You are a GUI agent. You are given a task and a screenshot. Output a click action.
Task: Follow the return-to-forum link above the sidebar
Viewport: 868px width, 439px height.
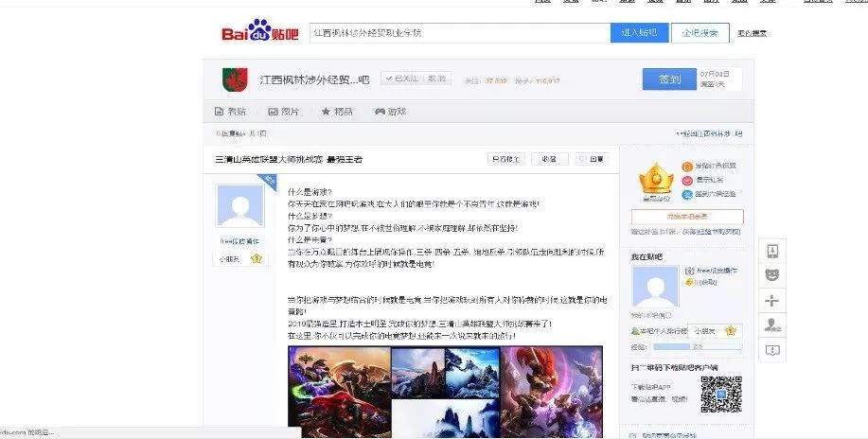coord(709,134)
